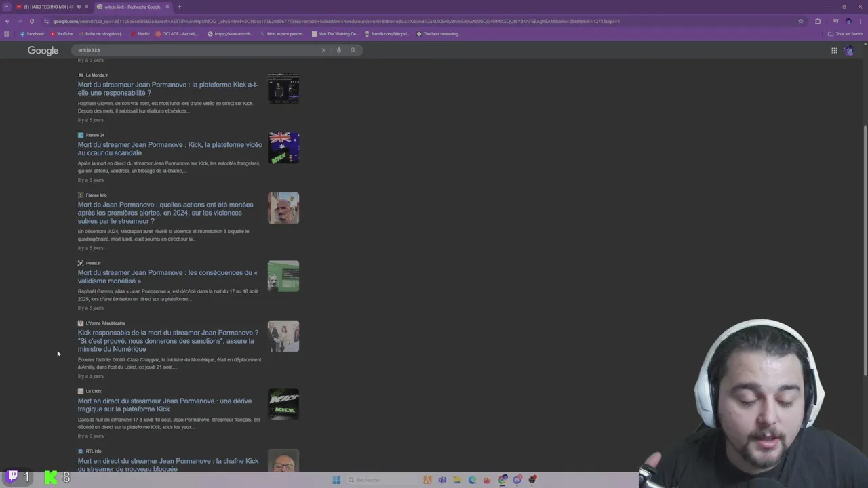This screenshot has height=488, width=868.
Task: Start voice search with the microphone icon
Action: click(339, 50)
